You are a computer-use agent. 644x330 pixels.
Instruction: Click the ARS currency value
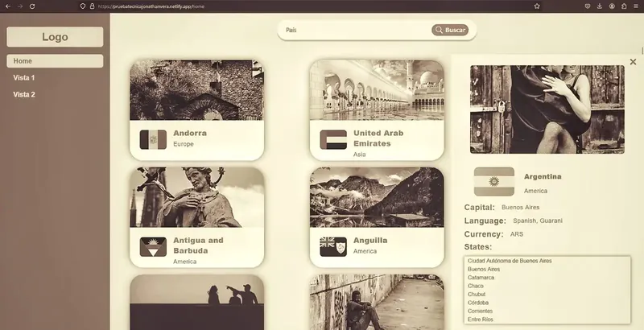(x=517, y=234)
